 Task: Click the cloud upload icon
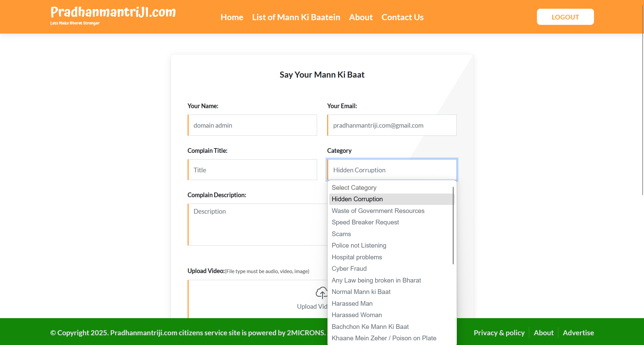(x=321, y=293)
